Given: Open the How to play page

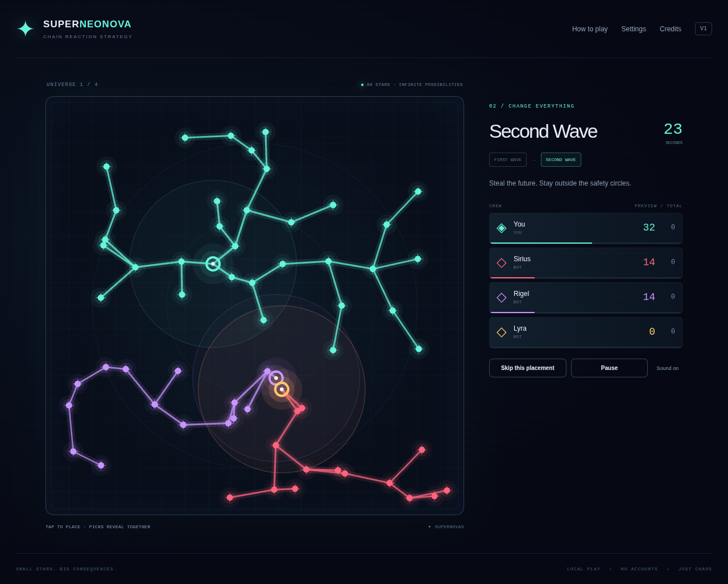Looking at the screenshot, I should coord(590,29).
